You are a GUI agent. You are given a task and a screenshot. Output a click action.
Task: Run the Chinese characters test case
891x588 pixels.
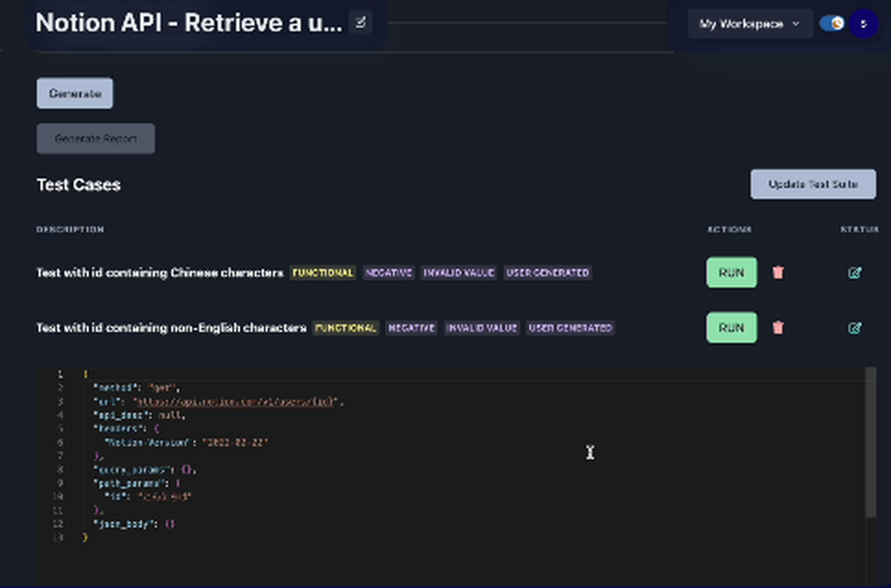coord(732,273)
